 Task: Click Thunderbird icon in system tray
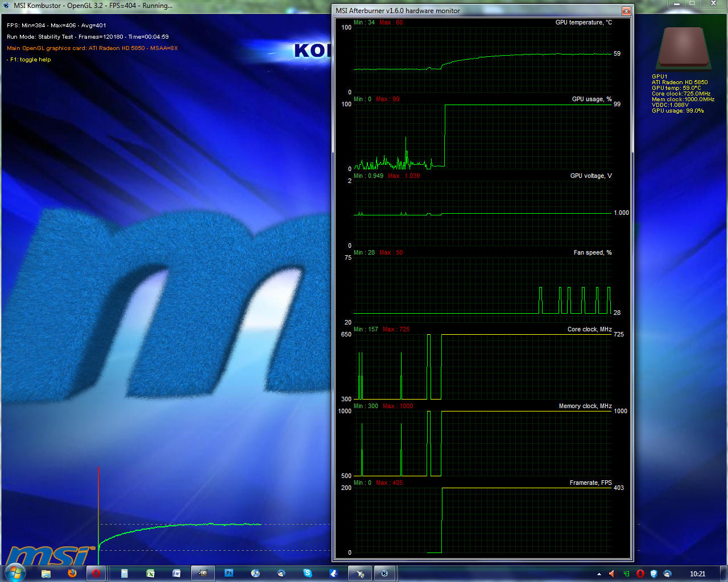pos(667,574)
